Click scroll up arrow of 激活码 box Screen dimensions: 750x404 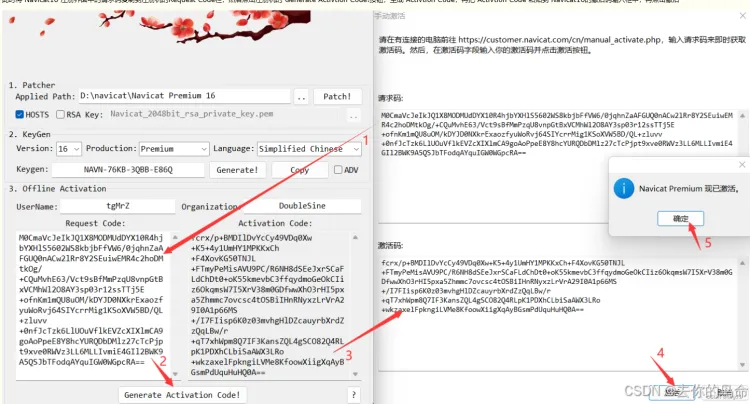click(x=742, y=263)
